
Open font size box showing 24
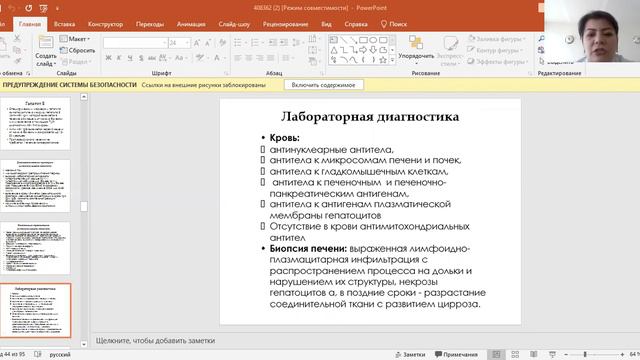(x=179, y=43)
